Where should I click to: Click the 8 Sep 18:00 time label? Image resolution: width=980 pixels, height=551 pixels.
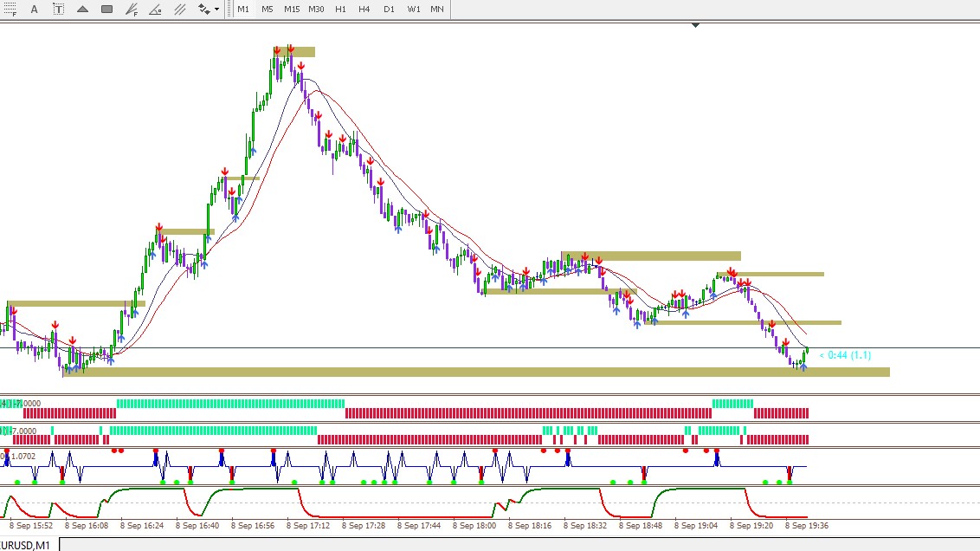[x=474, y=525]
